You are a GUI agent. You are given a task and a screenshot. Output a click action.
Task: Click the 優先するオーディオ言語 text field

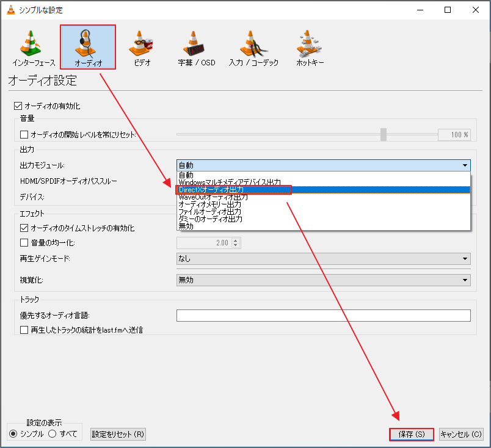324,316
